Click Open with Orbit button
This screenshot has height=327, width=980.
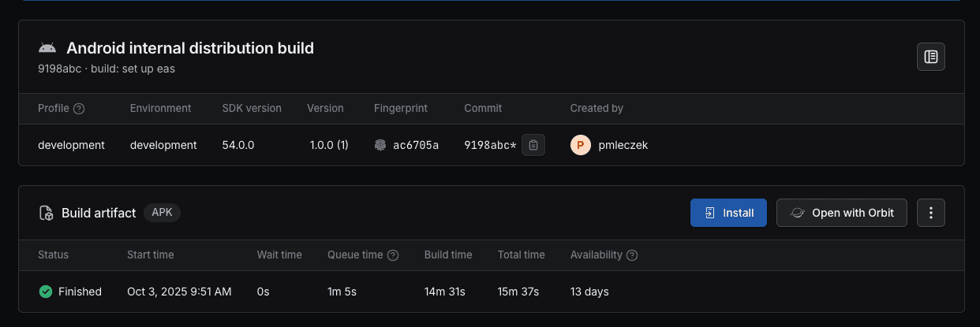[x=841, y=213]
